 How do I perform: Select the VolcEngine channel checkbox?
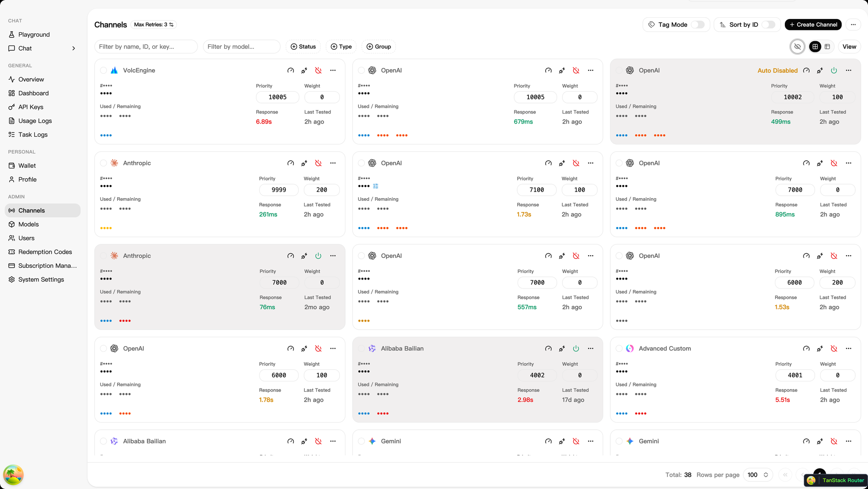point(104,71)
